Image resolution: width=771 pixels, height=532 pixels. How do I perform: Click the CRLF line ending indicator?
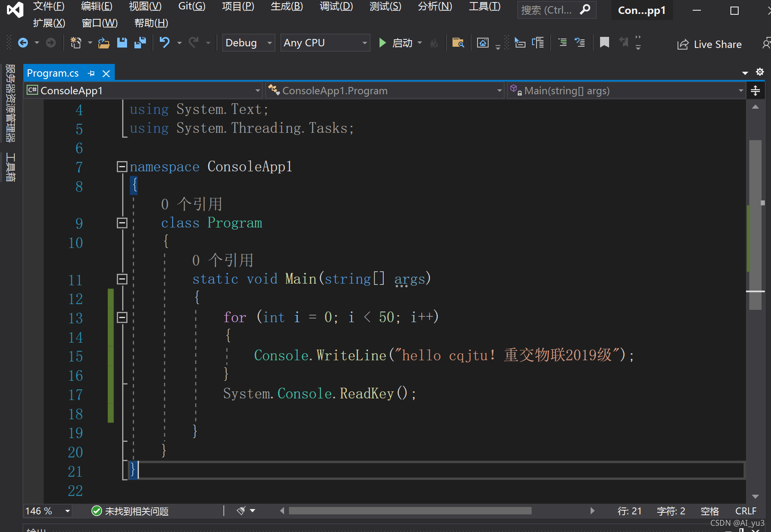tap(746, 511)
